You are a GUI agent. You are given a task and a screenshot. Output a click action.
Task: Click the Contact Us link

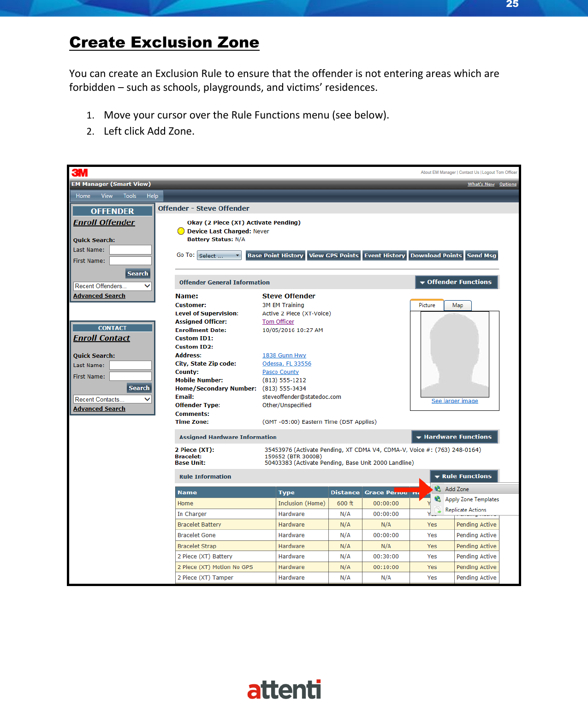click(x=469, y=172)
